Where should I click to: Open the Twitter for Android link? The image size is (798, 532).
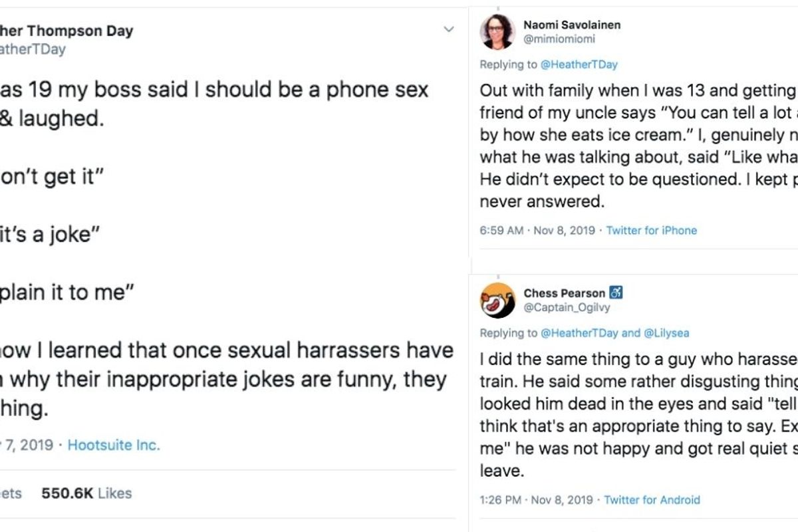[652, 499]
